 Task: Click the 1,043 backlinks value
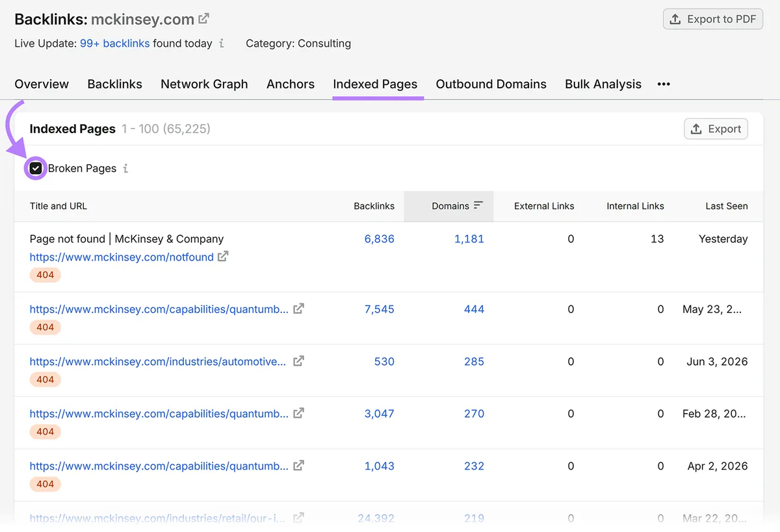pos(380,466)
